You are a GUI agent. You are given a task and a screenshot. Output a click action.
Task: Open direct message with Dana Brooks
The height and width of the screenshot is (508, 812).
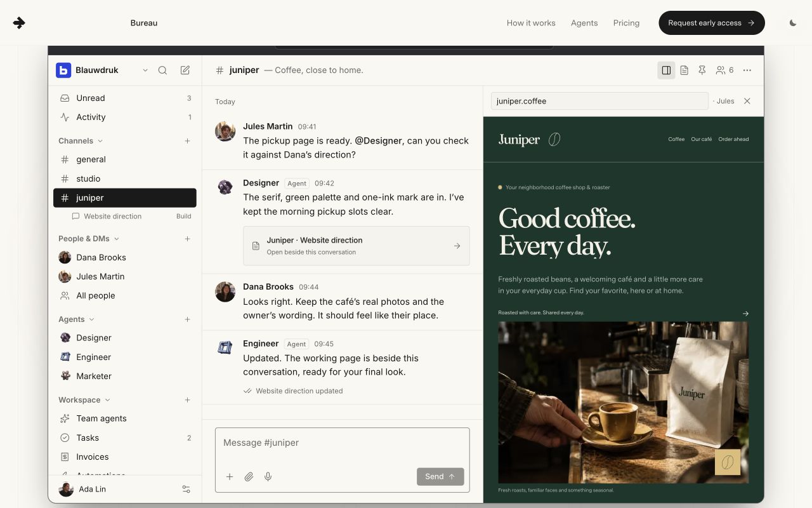click(x=125, y=258)
